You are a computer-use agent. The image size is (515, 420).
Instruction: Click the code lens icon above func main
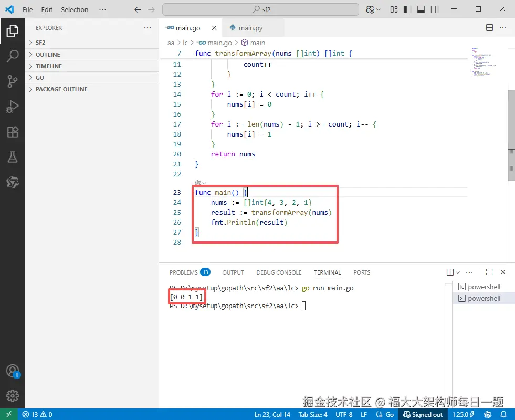pos(198,183)
